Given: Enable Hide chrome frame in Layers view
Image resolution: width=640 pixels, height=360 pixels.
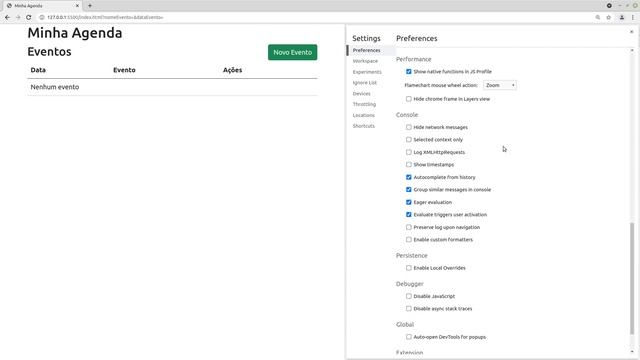Looking at the screenshot, I should [x=409, y=99].
